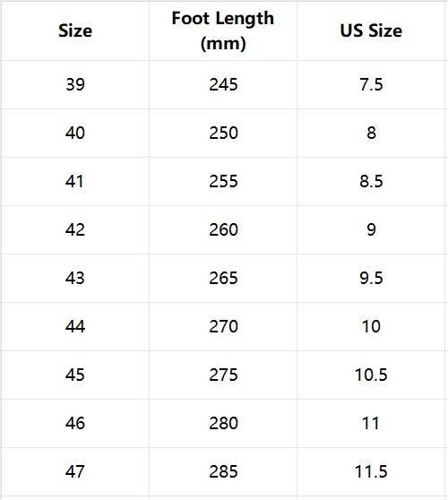448x500 pixels.
Task: Click the foot length 280 cell
Action: pyautogui.click(x=223, y=424)
